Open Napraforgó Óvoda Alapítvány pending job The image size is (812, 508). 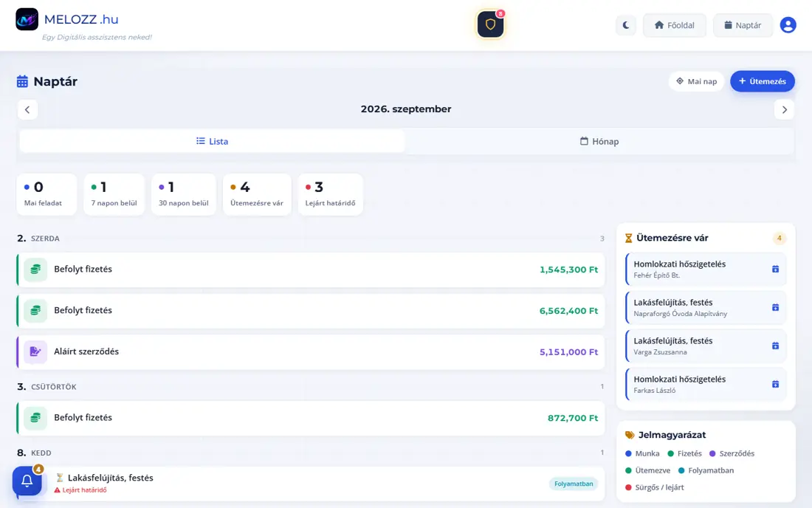click(x=706, y=308)
